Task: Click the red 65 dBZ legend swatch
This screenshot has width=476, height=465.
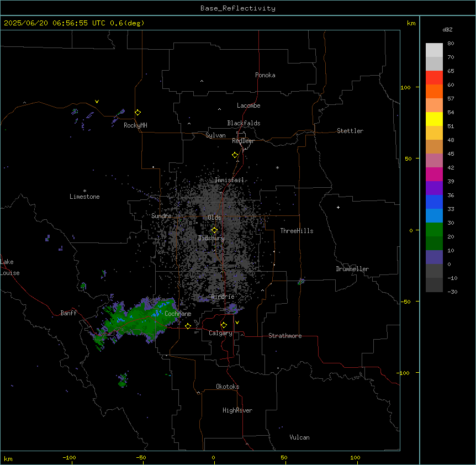Action: click(x=434, y=78)
